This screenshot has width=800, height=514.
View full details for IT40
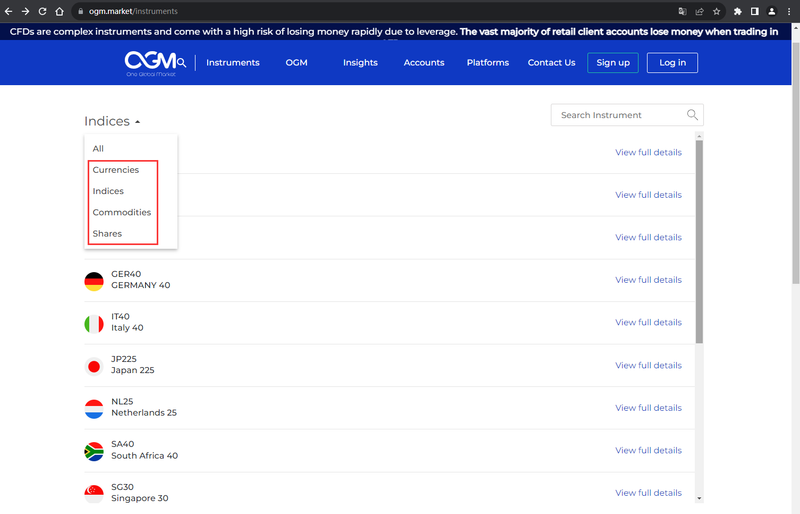click(x=648, y=322)
